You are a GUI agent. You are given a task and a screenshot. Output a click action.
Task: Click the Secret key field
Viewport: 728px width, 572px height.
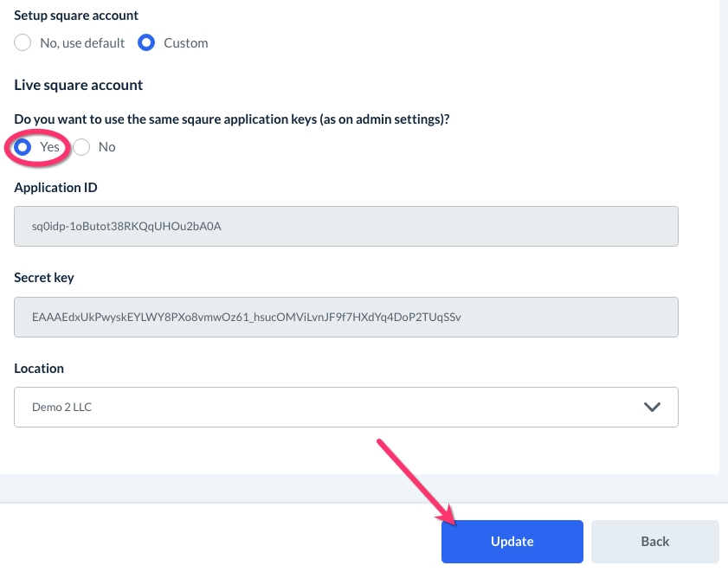[x=345, y=317]
